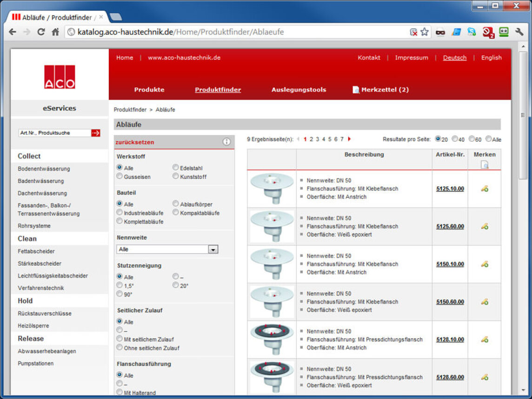Open article link 5128.60.00
Image resolution: width=532 pixels, height=399 pixels.
pos(450,377)
